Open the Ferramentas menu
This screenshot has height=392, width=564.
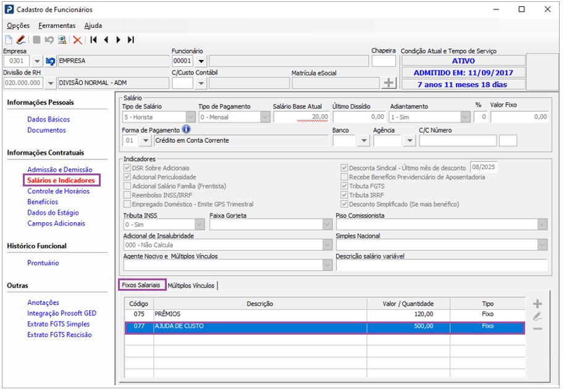point(56,26)
